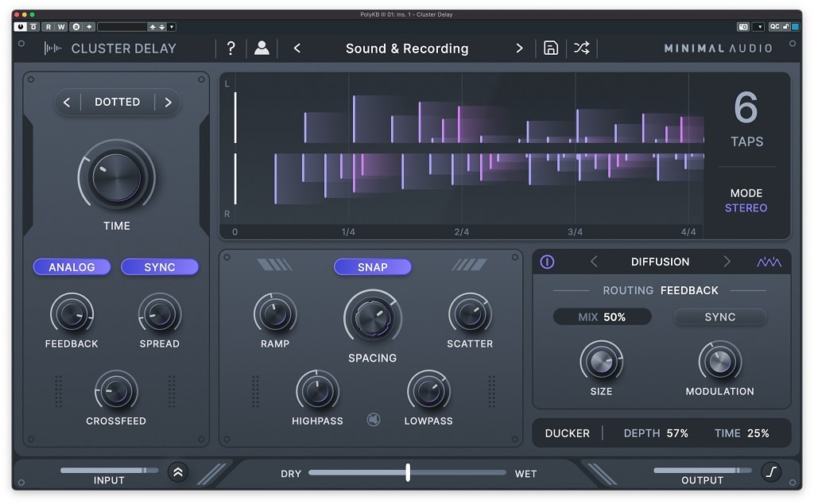Click the SPREAD knob
Image resolution: width=814 pixels, height=504 pixels.
pos(159,313)
